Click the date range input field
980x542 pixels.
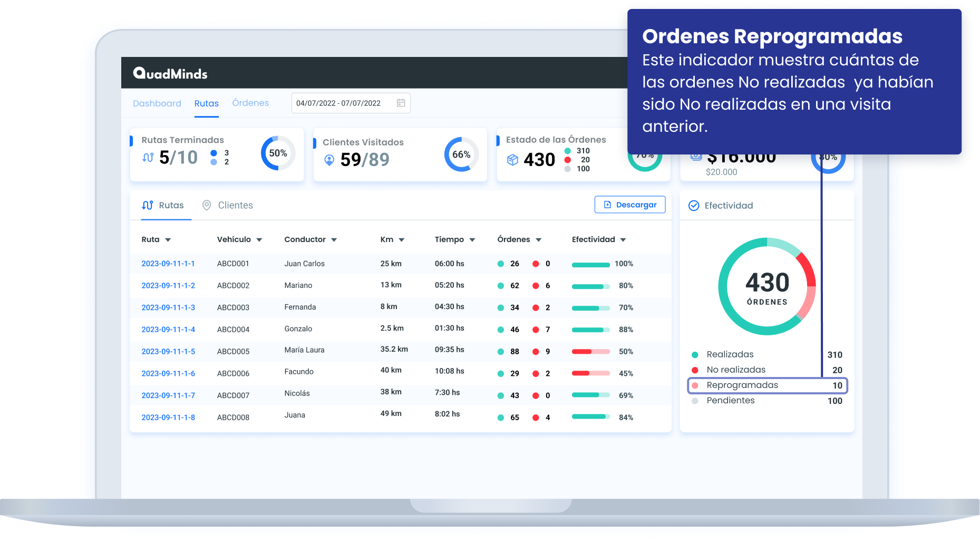343,103
